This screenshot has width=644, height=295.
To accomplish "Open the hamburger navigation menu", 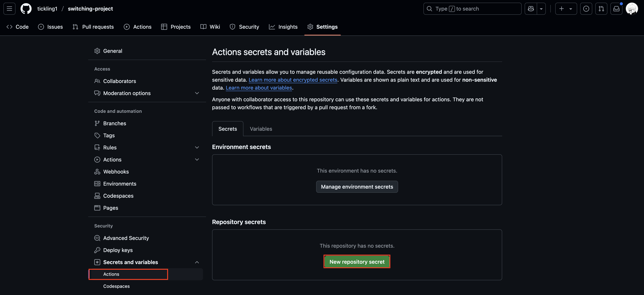I will pos(9,9).
